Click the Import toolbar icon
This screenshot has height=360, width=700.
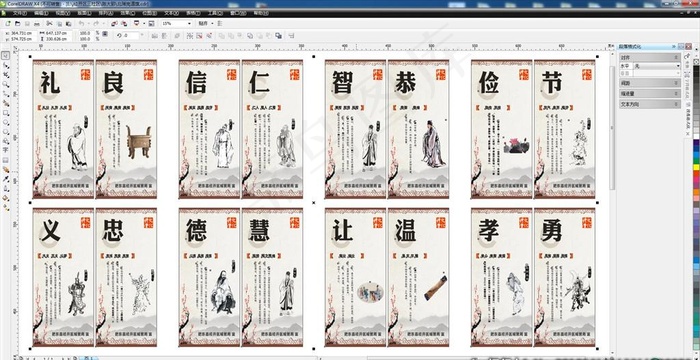[113, 23]
